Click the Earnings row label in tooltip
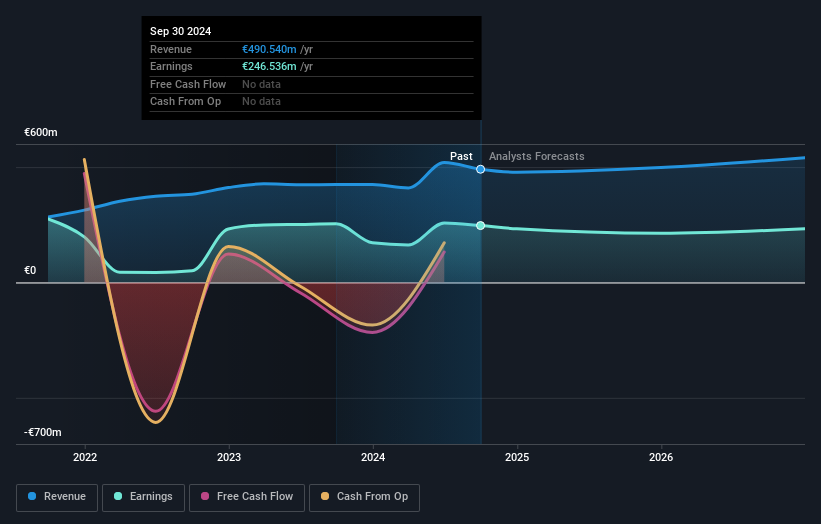Viewport: 821px width, 524px height. [171, 66]
